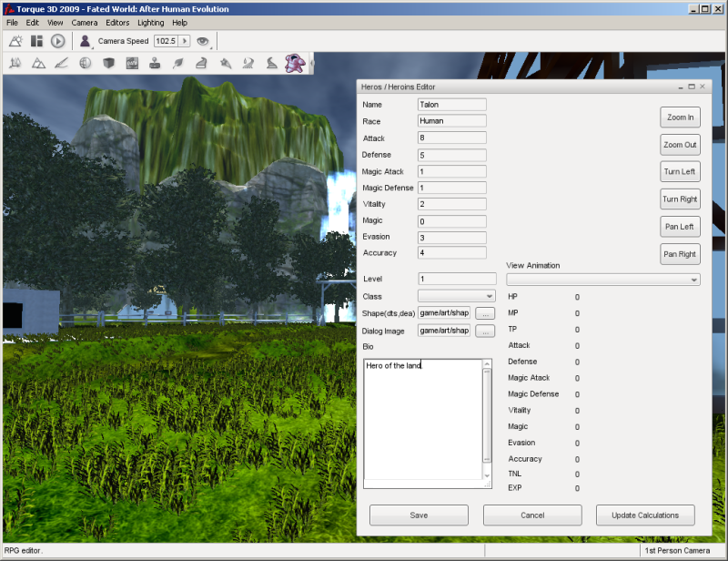Viewport: 728px width, 561px height.
Task: Click the Name input field containing Talon
Action: (x=452, y=105)
